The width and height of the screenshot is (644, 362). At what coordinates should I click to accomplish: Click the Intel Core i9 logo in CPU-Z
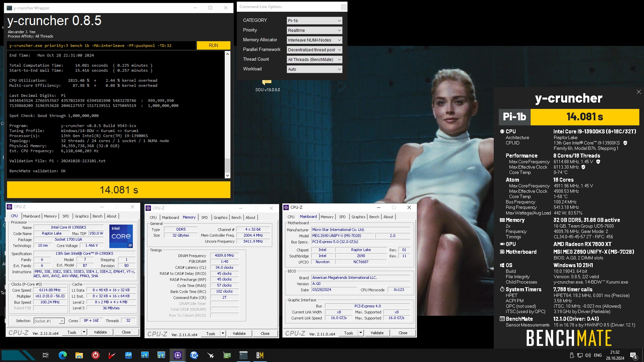click(x=121, y=236)
